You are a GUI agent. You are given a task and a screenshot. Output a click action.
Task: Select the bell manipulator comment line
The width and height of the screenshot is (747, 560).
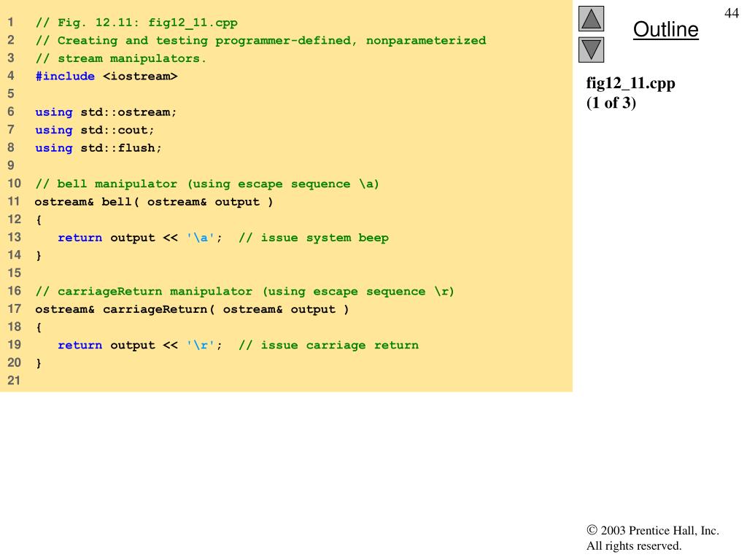tap(206, 184)
